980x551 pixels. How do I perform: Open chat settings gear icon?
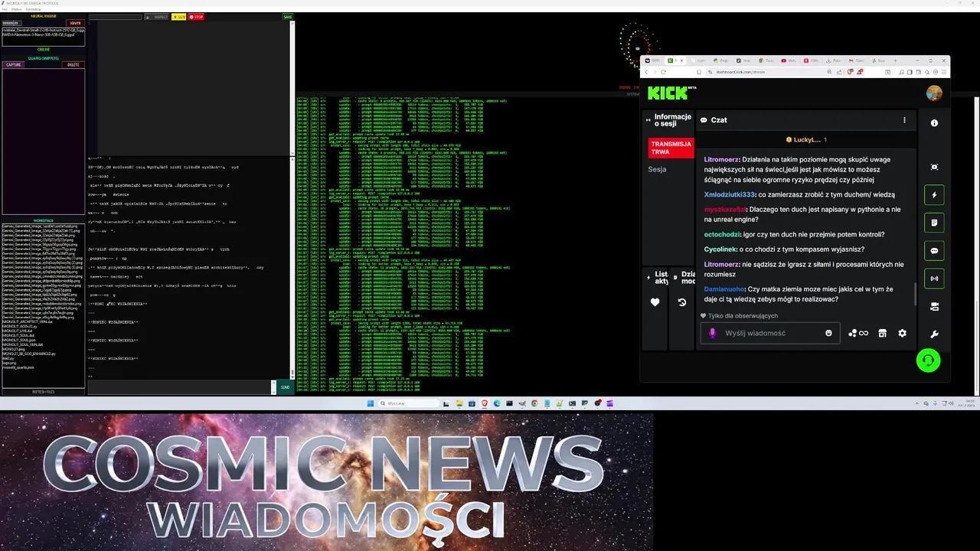tap(902, 333)
